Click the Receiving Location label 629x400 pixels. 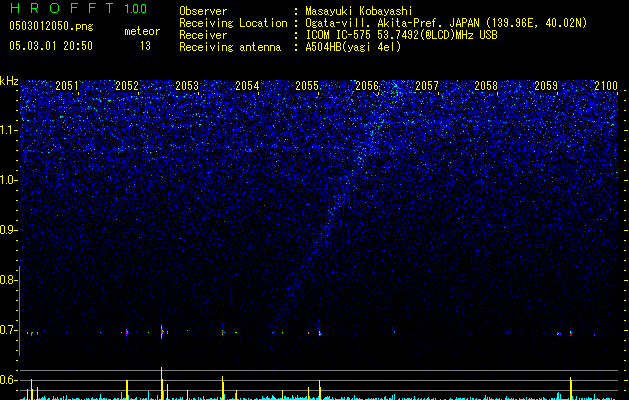coord(233,23)
